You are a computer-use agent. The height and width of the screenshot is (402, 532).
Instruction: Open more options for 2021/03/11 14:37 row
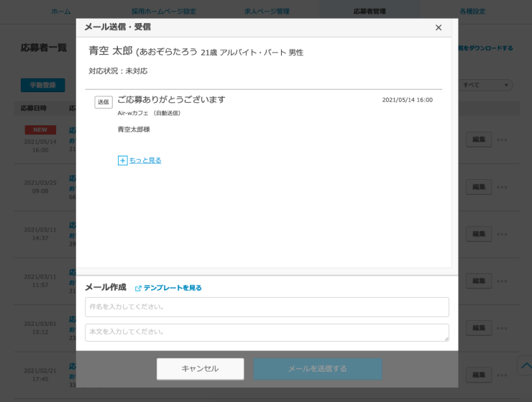pyautogui.click(x=502, y=234)
